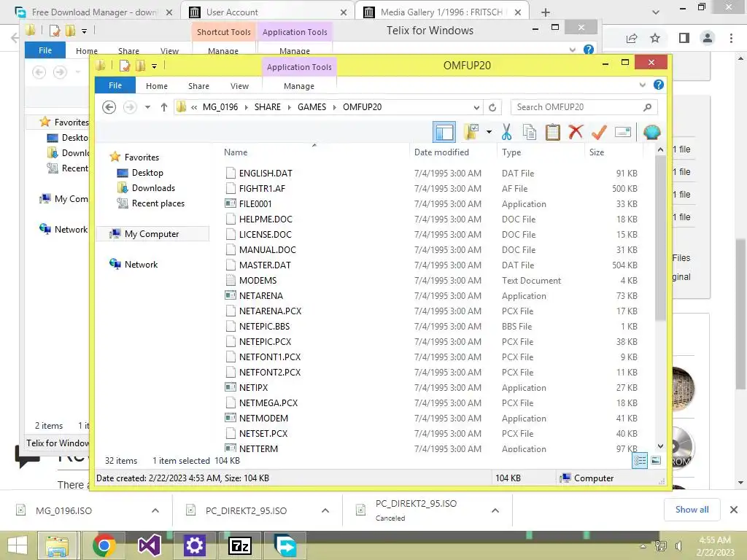This screenshot has height=560, width=747.
Task: Open new browser tab
Action: point(546,12)
